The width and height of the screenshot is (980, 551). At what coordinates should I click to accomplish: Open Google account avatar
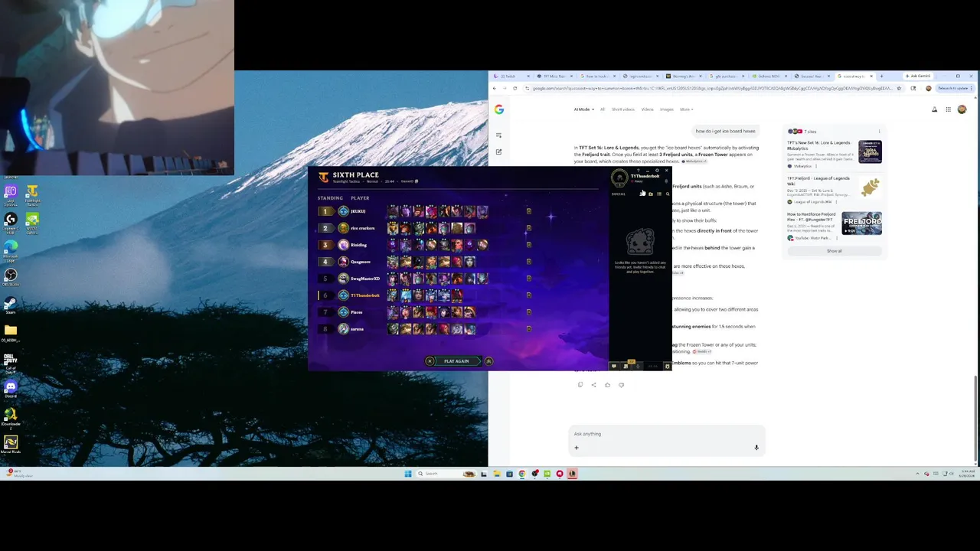point(962,109)
